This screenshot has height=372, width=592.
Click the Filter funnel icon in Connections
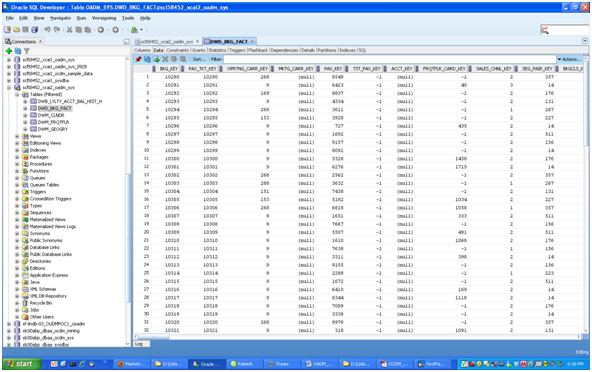point(27,51)
